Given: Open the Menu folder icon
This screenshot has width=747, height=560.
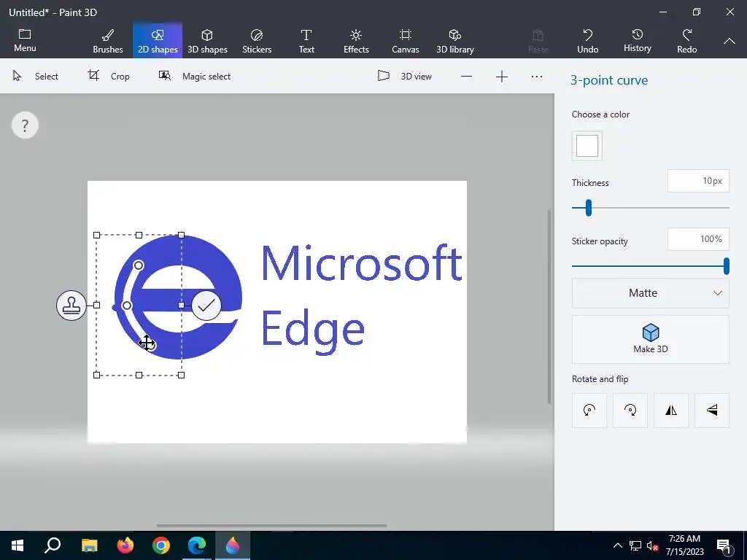Looking at the screenshot, I should point(25,41).
